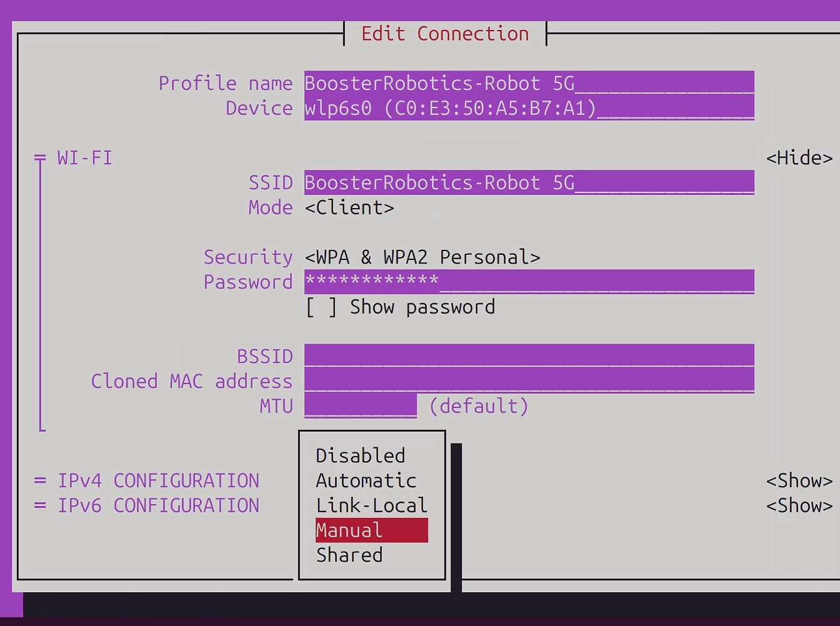The width and height of the screenshot is (840, 626).
Task: Click the SSID input field
Action: 529,182
